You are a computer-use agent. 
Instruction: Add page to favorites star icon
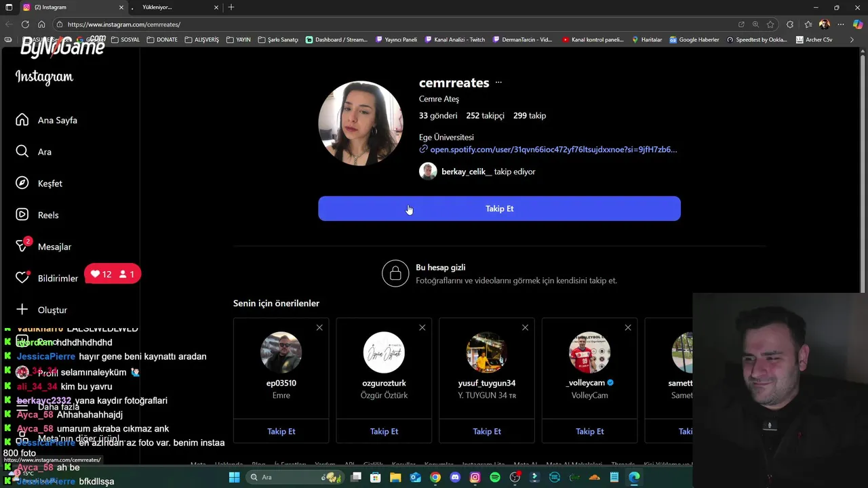tap(770, 24)
